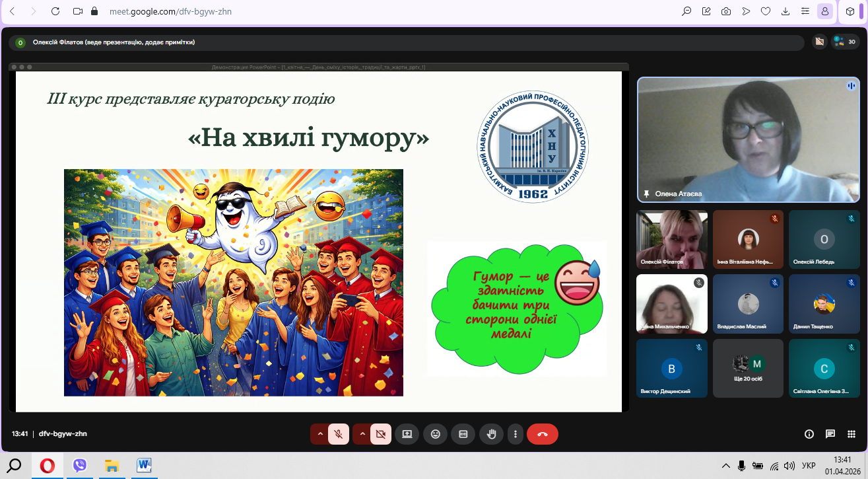This screenshot has height=479, width=868.
Task: Open the system volume control
Action: 789,466
